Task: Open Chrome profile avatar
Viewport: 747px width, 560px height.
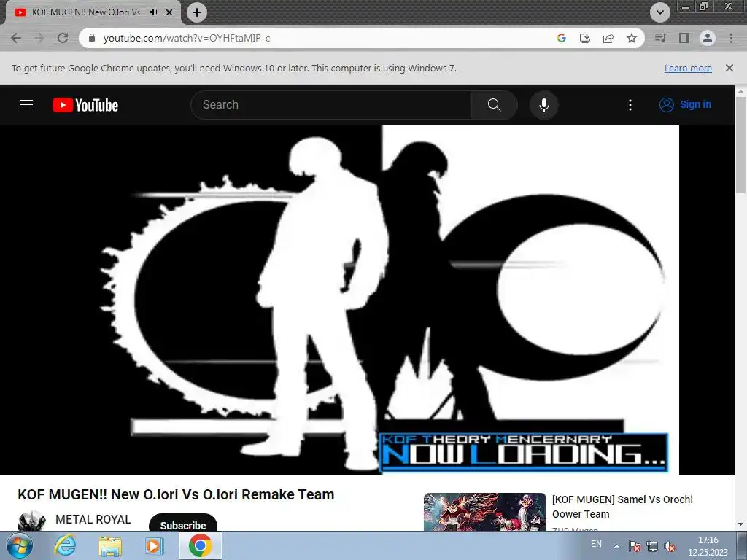Action: [708, 38]
